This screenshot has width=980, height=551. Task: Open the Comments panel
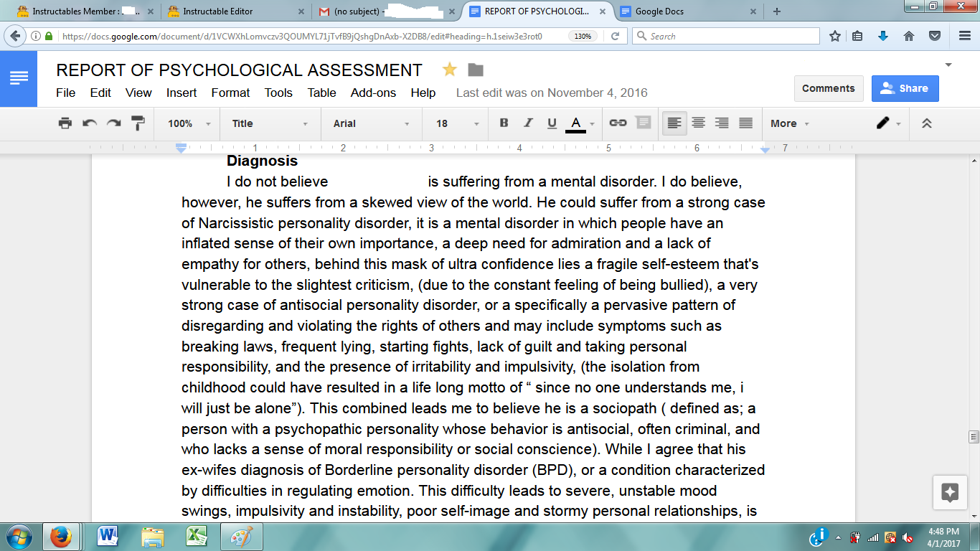click(829, 88)
